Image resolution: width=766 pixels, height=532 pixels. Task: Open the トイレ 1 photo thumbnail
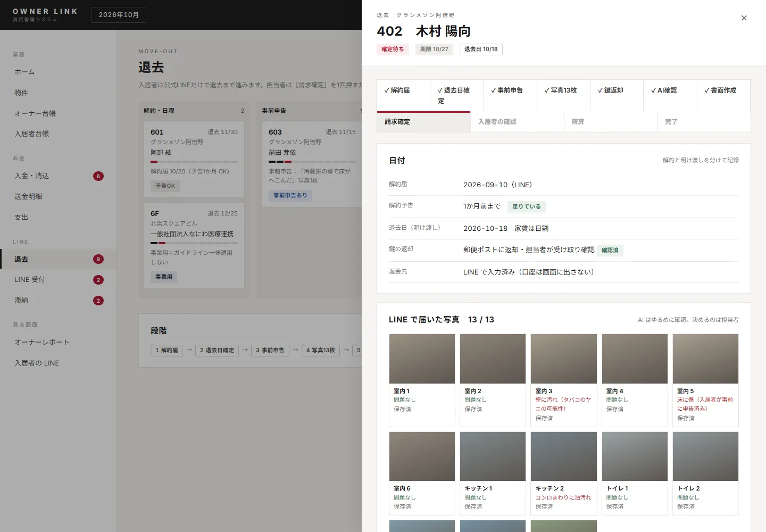pos(635,456)
